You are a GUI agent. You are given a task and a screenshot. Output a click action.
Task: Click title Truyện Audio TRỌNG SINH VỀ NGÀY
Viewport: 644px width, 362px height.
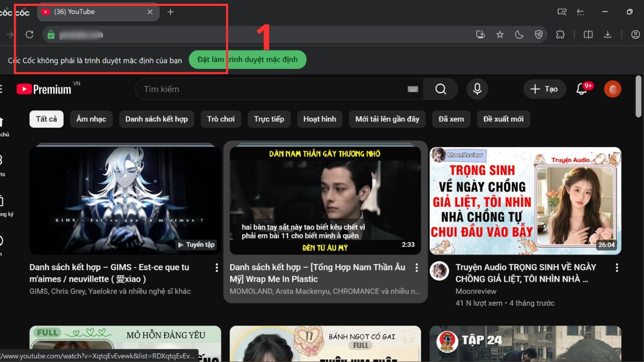(526, 273)
